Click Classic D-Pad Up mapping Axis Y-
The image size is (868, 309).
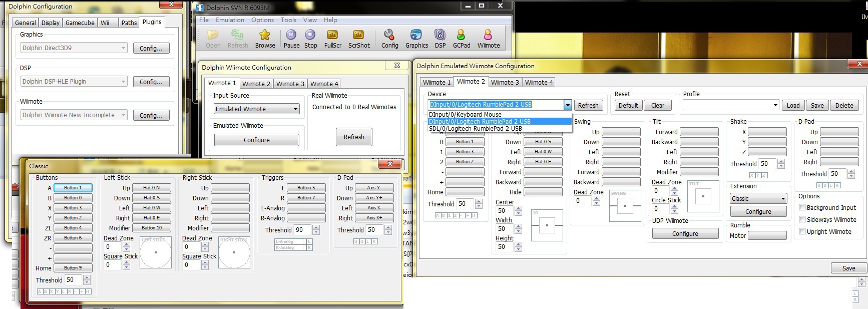(x=374, y=188)
